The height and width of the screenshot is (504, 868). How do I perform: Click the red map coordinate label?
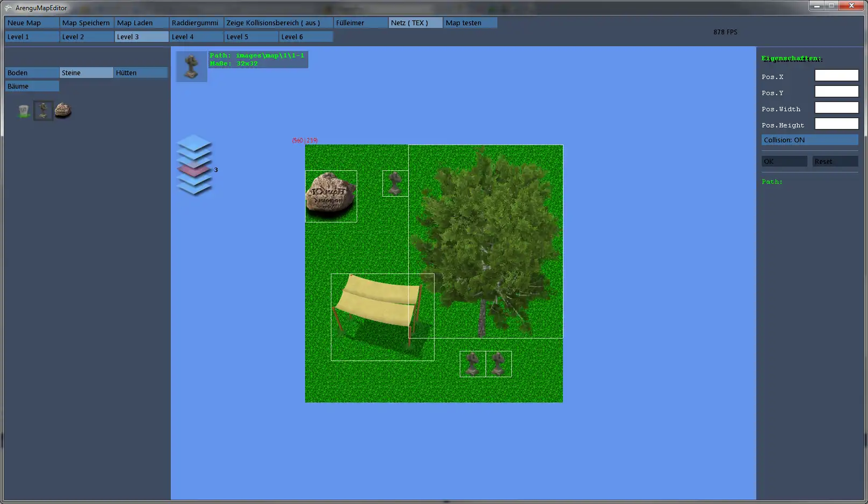(305, 140)
